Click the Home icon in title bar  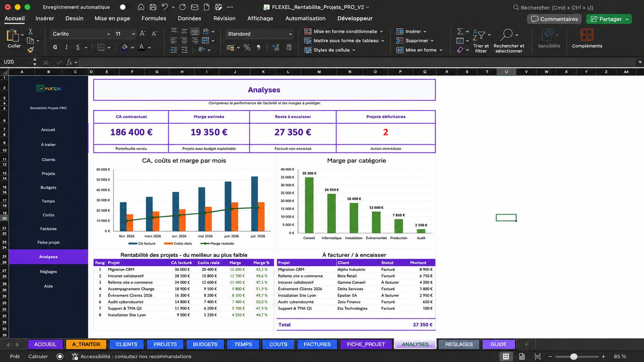click(141, 7)
